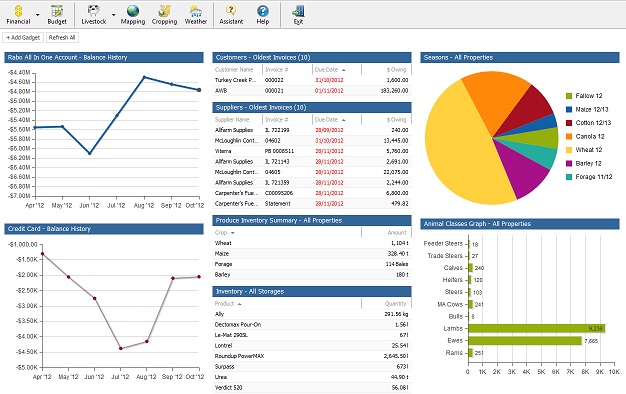
Task: Select supplier invoice 04605
Action: click(312, 172)
